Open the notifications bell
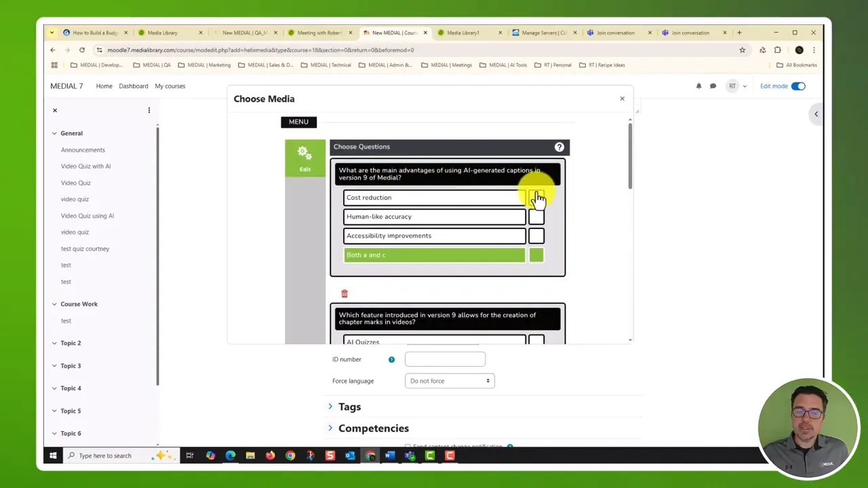This screenshot has width=868, height=488. [698, 86]
